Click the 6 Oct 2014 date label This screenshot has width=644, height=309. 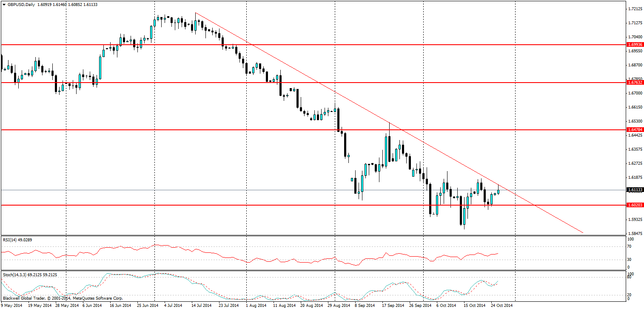[x=447, y=305]
